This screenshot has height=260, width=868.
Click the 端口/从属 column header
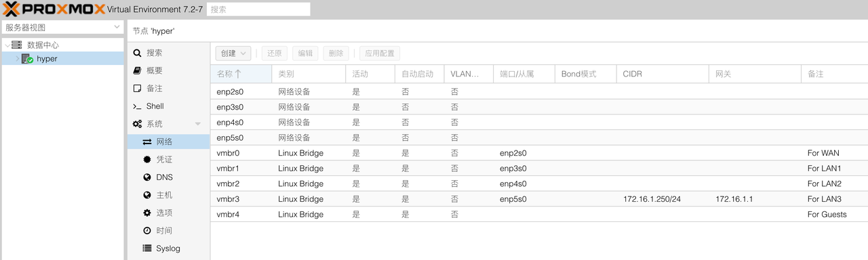pos(524,74)
